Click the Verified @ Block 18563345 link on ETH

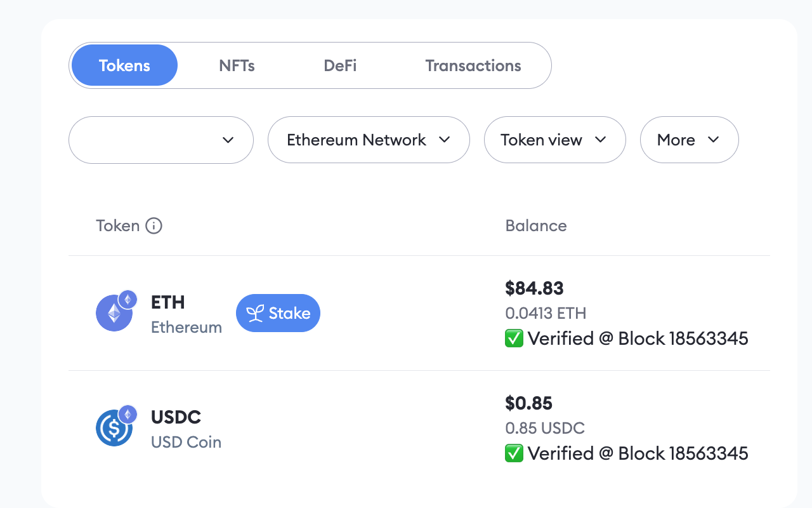tap(638, 338)
